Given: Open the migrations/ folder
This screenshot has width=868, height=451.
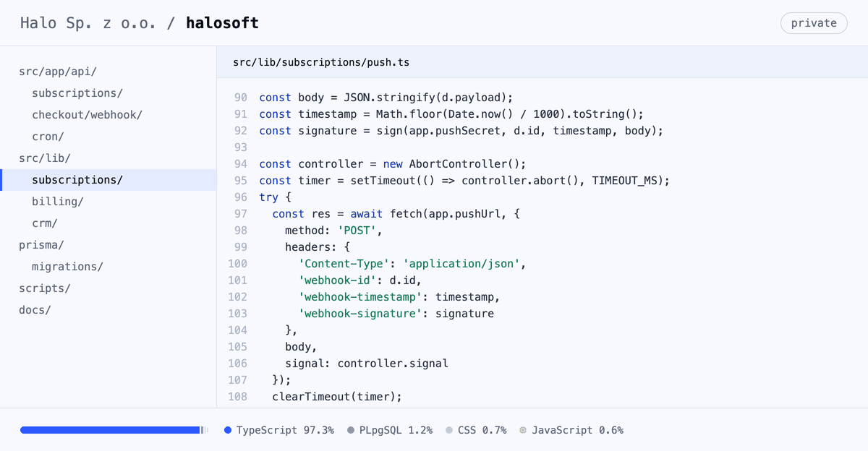Looking at the screenshot, I should (x=67, y=267).
